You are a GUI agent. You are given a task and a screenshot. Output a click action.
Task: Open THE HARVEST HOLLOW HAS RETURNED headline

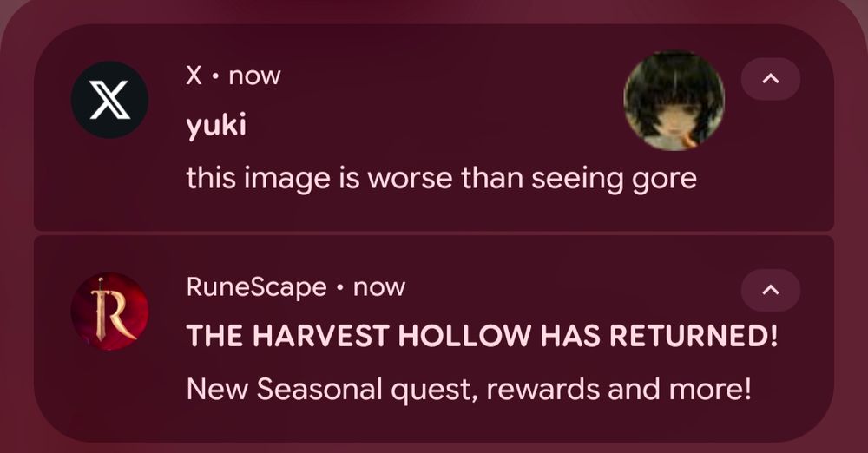[x=482, y=336]
